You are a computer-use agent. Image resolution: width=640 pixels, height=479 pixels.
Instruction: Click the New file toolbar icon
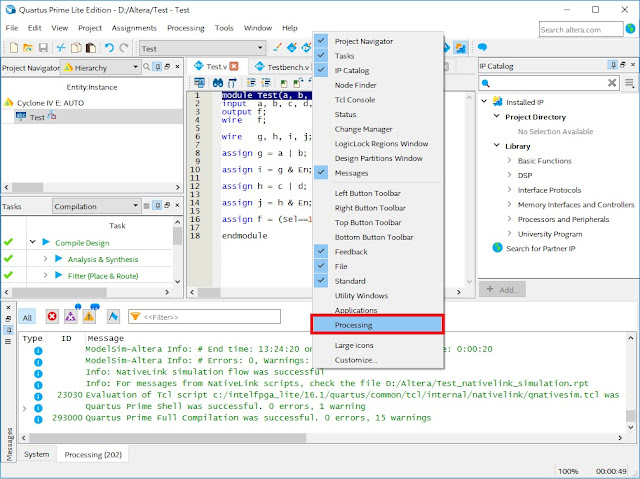pyautogui.click(x=14, y=48)
